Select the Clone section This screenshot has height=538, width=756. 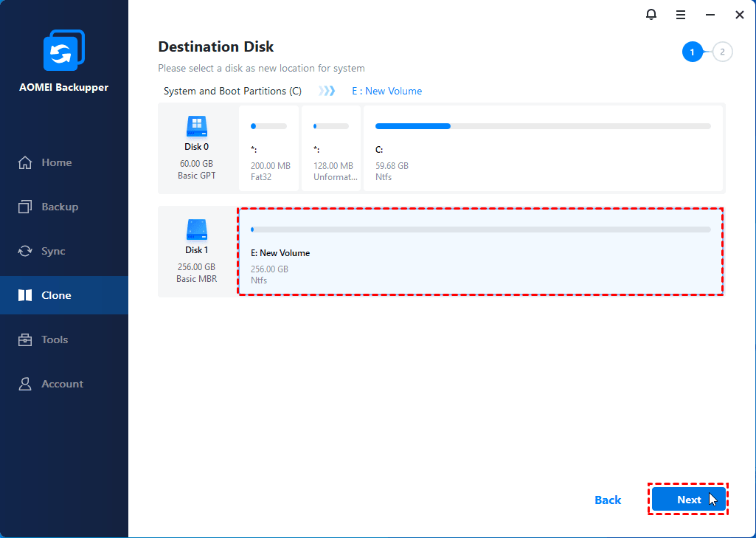[64, 295]
